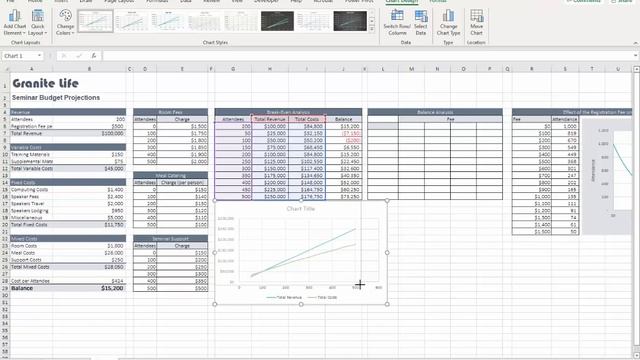Click the chart's left-middle handle
640x360 pixels.
point(215,252)
